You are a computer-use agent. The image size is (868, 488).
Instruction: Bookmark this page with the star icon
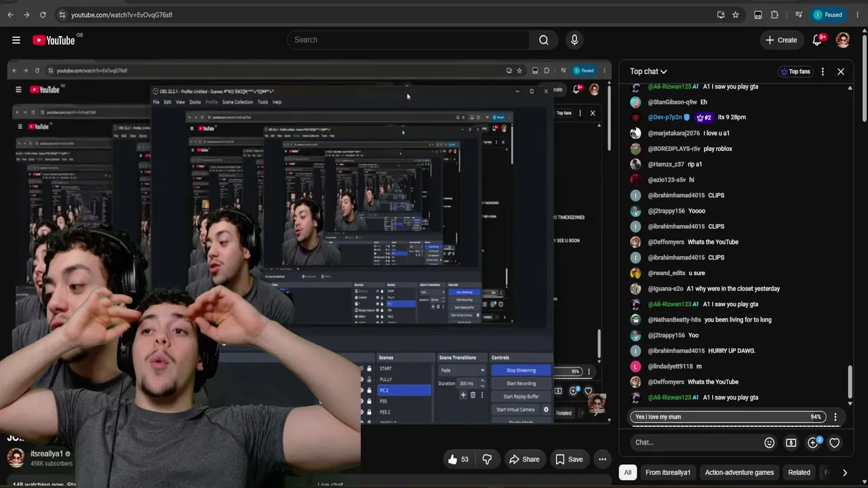tap(735, 14)
